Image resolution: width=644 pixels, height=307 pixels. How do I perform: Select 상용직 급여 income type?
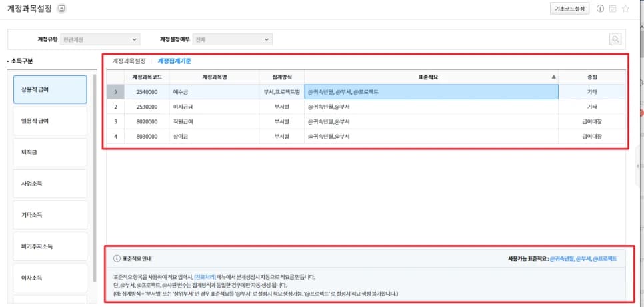pyautogui.click(x=50, y=89)
